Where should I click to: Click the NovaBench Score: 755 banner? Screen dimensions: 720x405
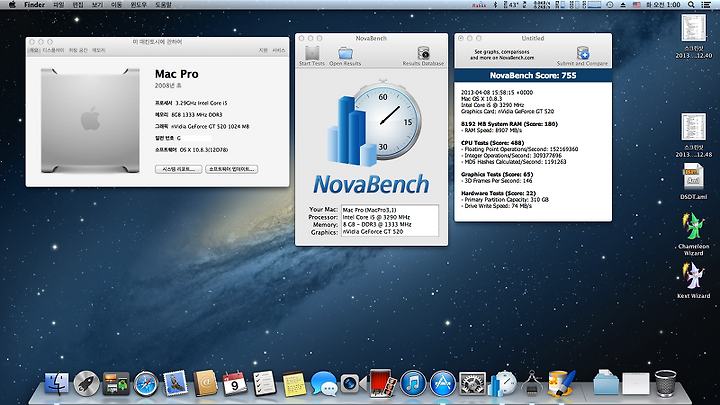[x=533, y=75]
